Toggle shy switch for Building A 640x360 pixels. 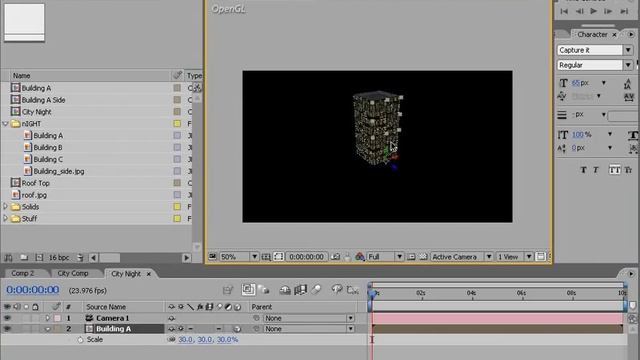[171, 329]
